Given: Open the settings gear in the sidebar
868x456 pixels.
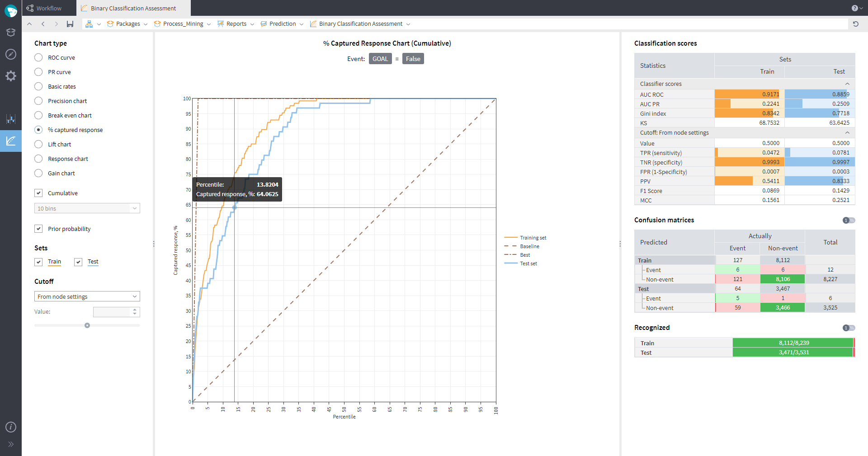Looking at the screenshot, I should 11,76.
